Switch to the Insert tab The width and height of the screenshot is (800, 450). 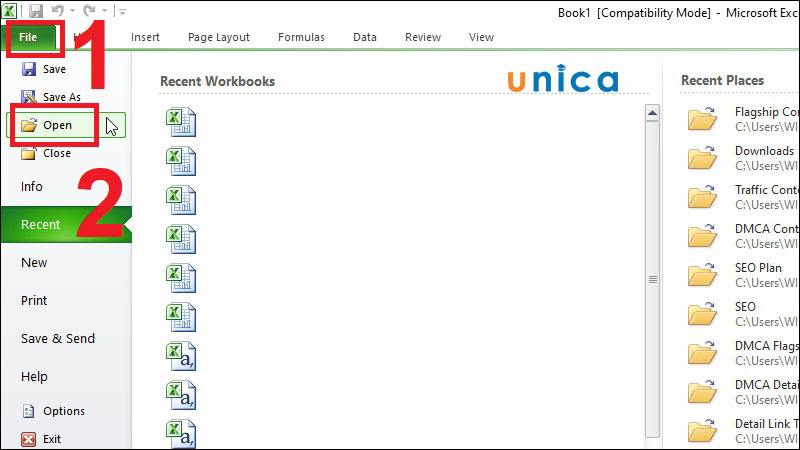pyautogui.click(x=145, y=37)
